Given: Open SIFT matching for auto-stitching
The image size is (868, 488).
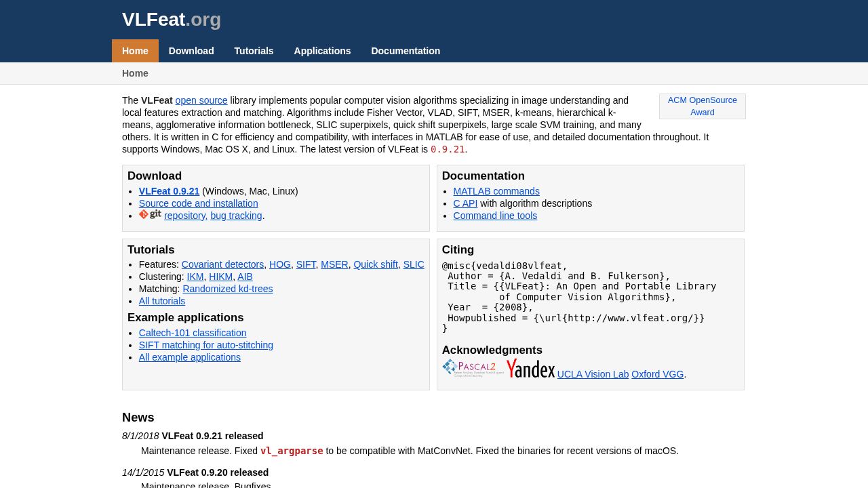Looking at the screenshot, I should [206, 345].
